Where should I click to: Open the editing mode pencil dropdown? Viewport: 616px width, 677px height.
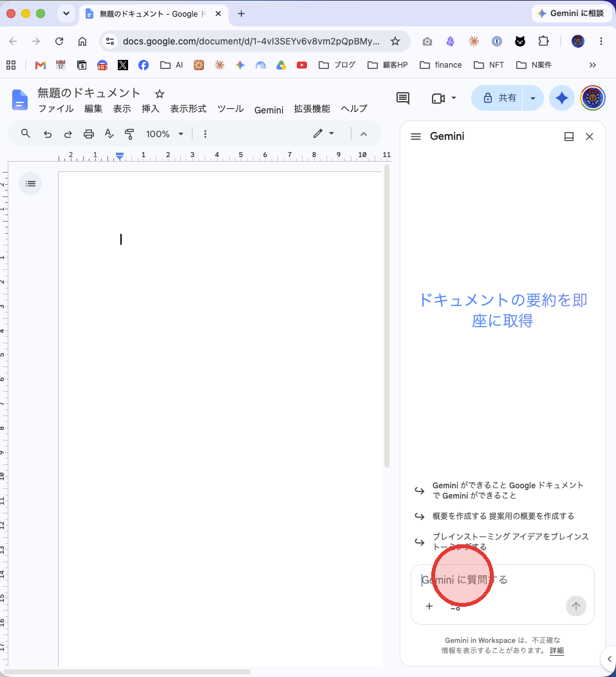click(x=324, y=134)
